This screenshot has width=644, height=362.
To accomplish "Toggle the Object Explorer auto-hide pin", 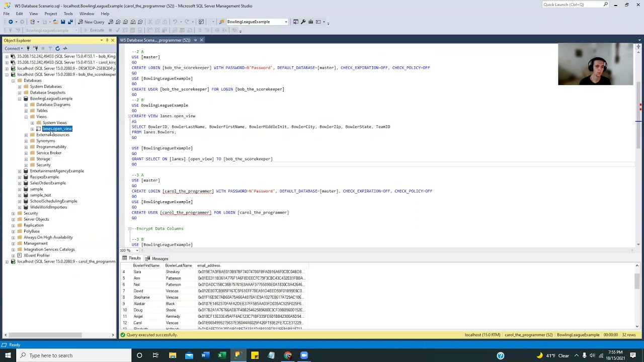I will pos(107,40).
